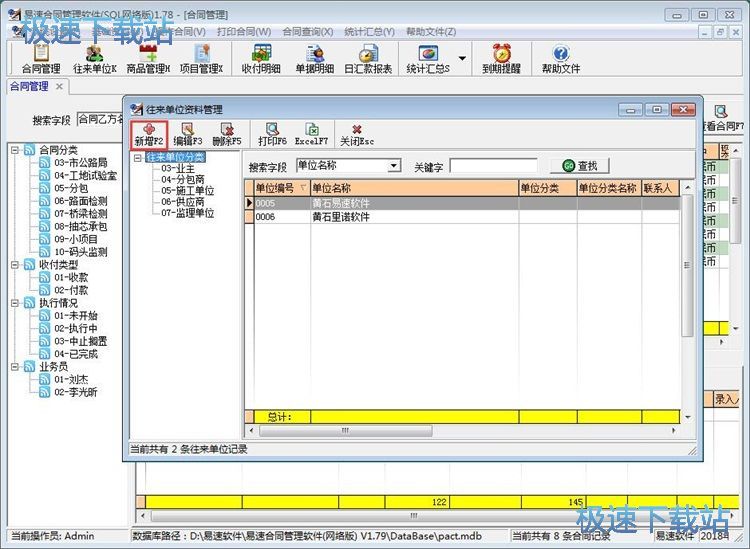Open the 搜索字段 单位名称 combo box
This screenshot has width=750, height=549.
(393, 166)
